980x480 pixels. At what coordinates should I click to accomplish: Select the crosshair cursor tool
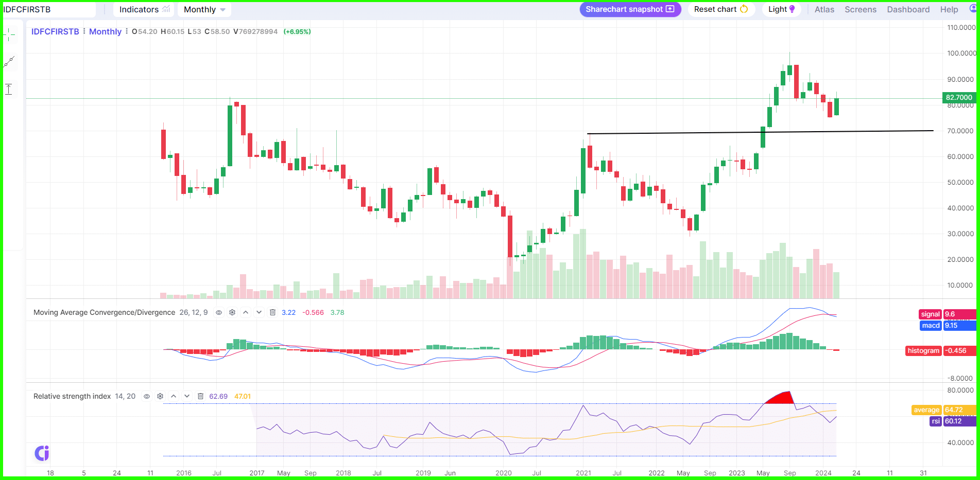click(9, 35)
